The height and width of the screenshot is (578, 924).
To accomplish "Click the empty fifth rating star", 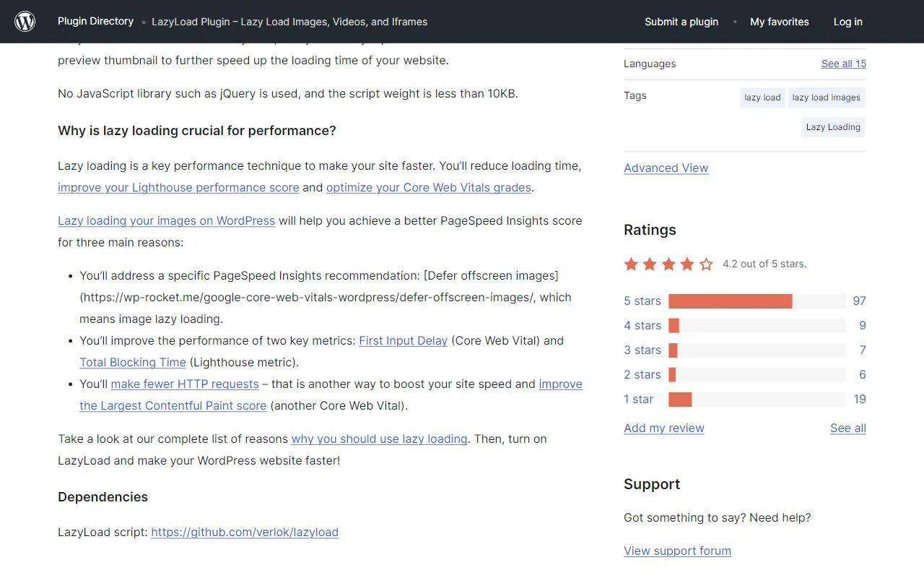I will pyautogui.click(x=706, y=264).
